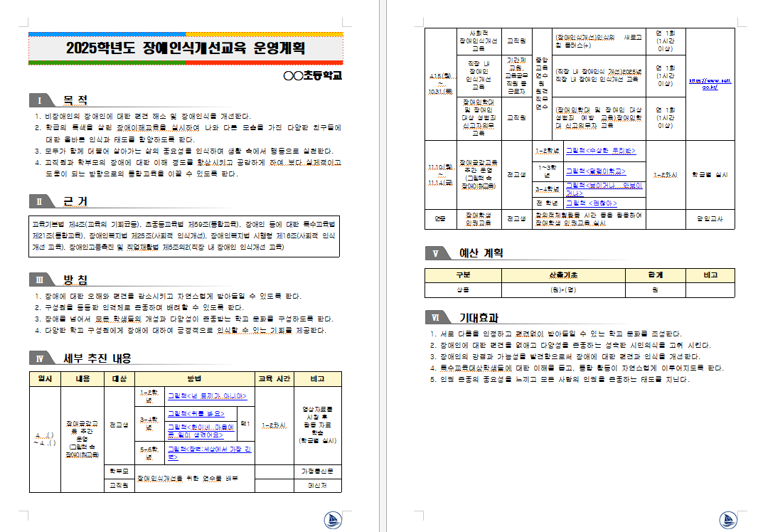
Task: Click the Roman numeral I section badge
Action: (41, 100)
